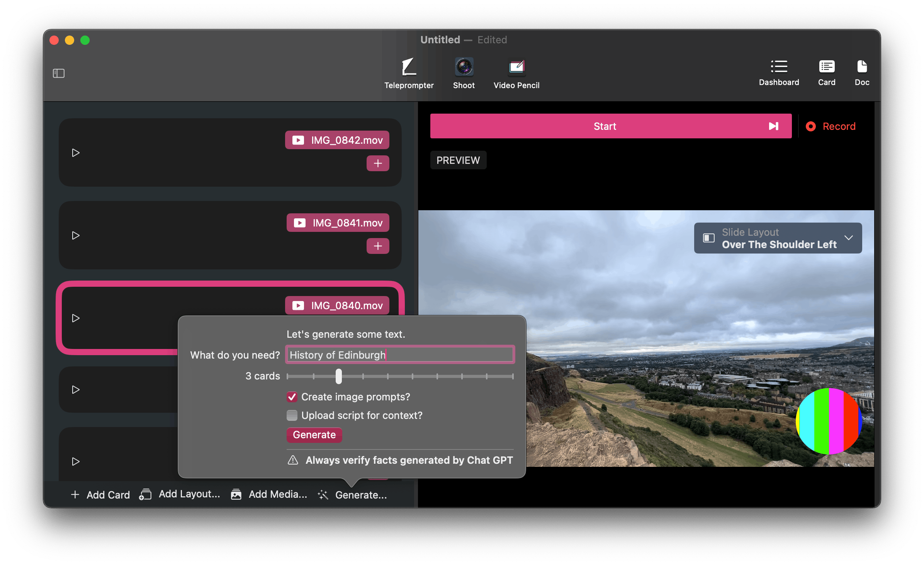Launch Video Pencil tool
924x565 pixels.
coord(516,73)
